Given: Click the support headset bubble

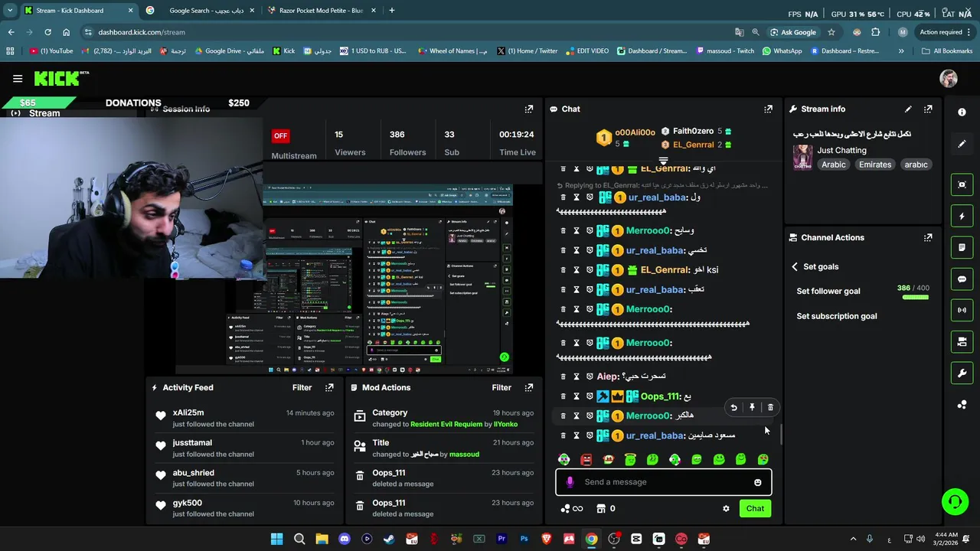Looking at the screenshot, I should point(955,502).
